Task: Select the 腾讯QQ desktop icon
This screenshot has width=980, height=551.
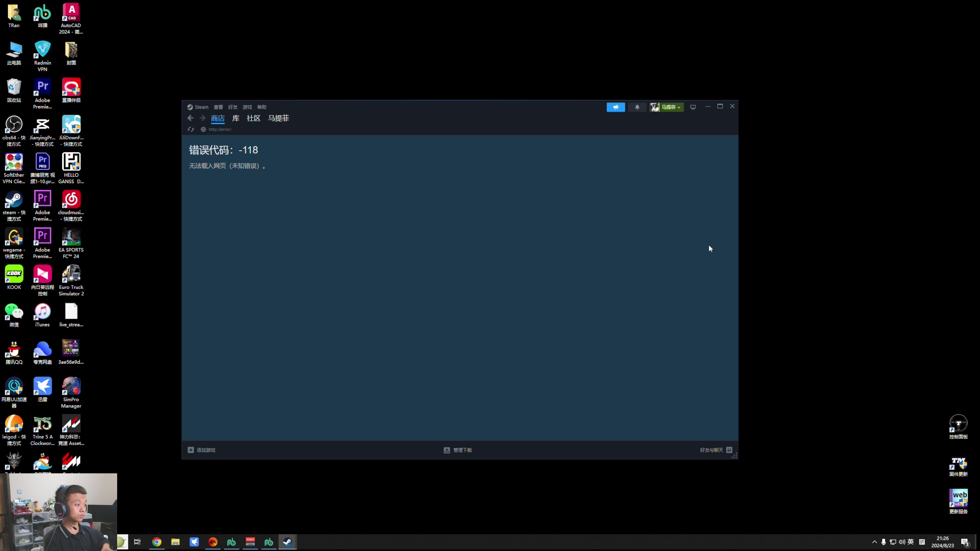Action: pyautogui.click(x=14, y=352)
